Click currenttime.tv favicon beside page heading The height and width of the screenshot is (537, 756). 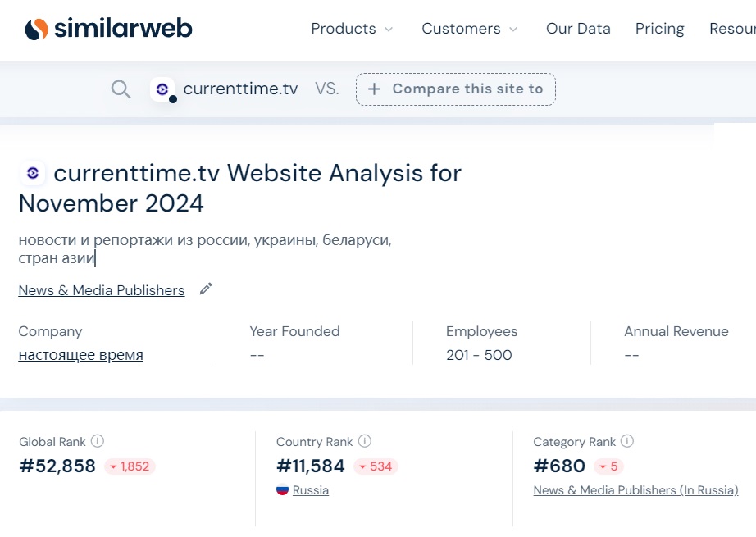tap(33, 173)
